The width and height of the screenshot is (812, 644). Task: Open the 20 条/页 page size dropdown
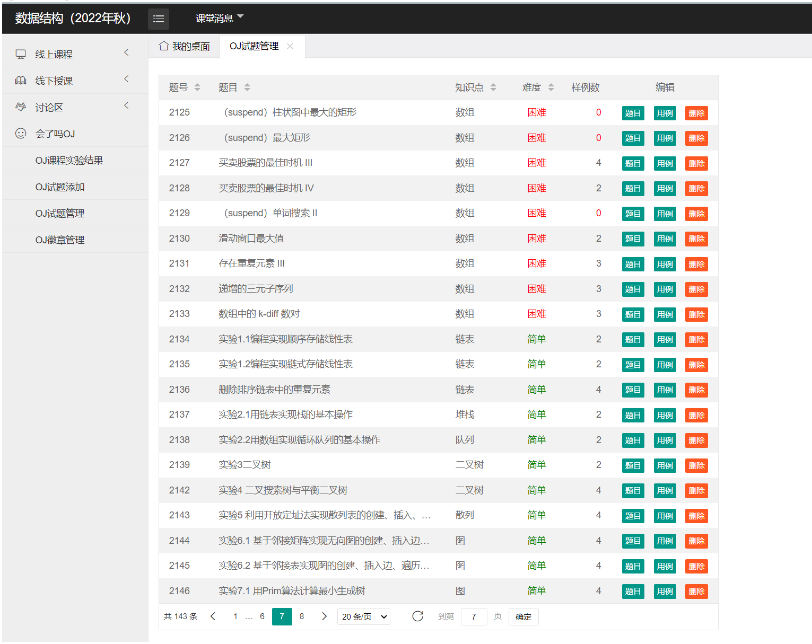pos(364,616)
